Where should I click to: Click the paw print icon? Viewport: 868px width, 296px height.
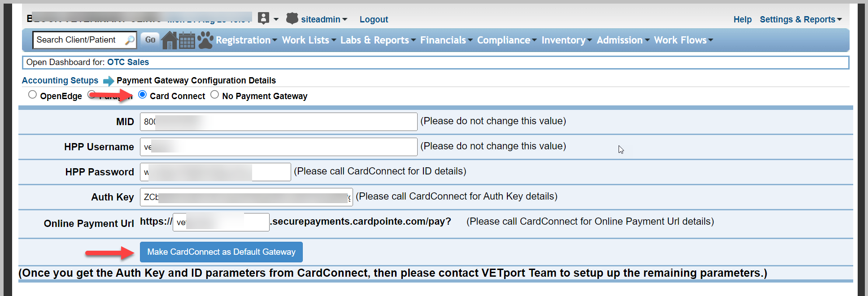[205, 40]
